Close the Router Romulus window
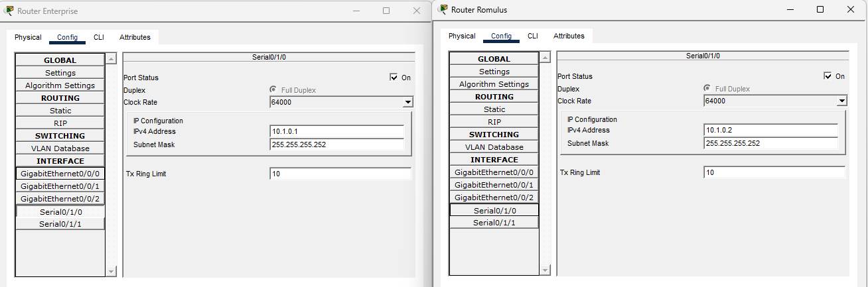Screen dimensions: 868x287 tap(851, 9)
